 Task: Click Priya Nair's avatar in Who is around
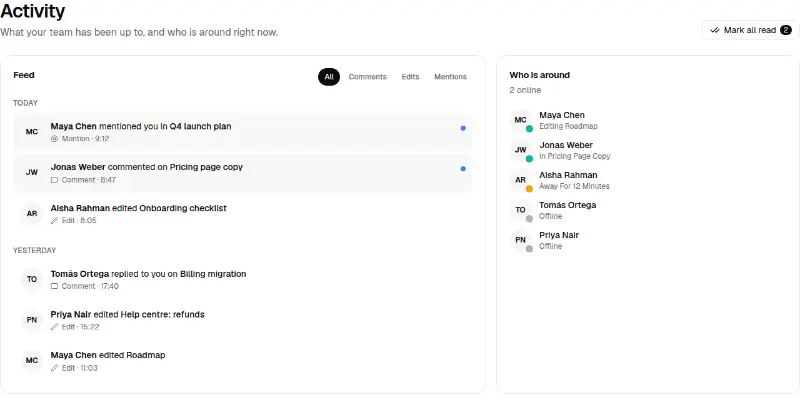(520, 240)
